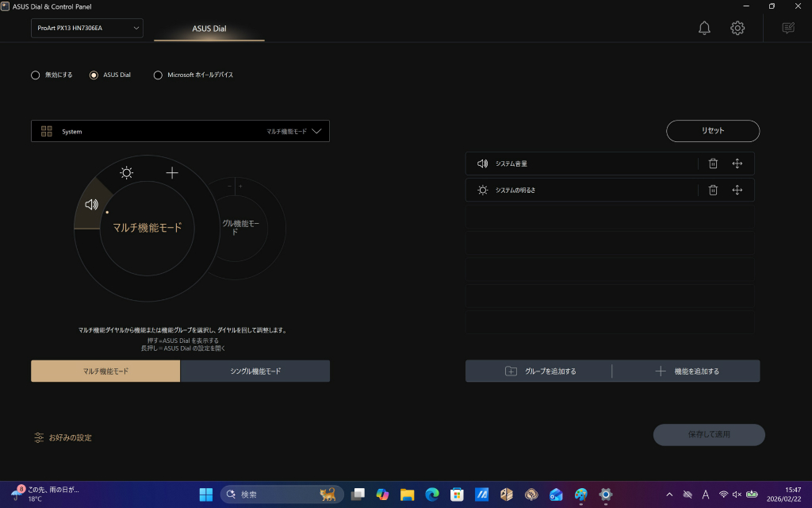Select Microsoft ホイールデバイス radio button
This screenshot has height=508, width=812.
158,75
